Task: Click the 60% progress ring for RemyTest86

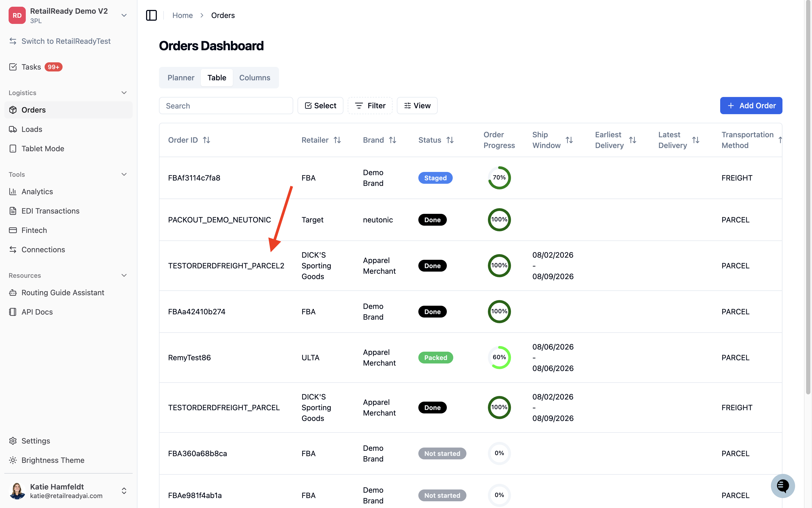Action: pos(499,358)
